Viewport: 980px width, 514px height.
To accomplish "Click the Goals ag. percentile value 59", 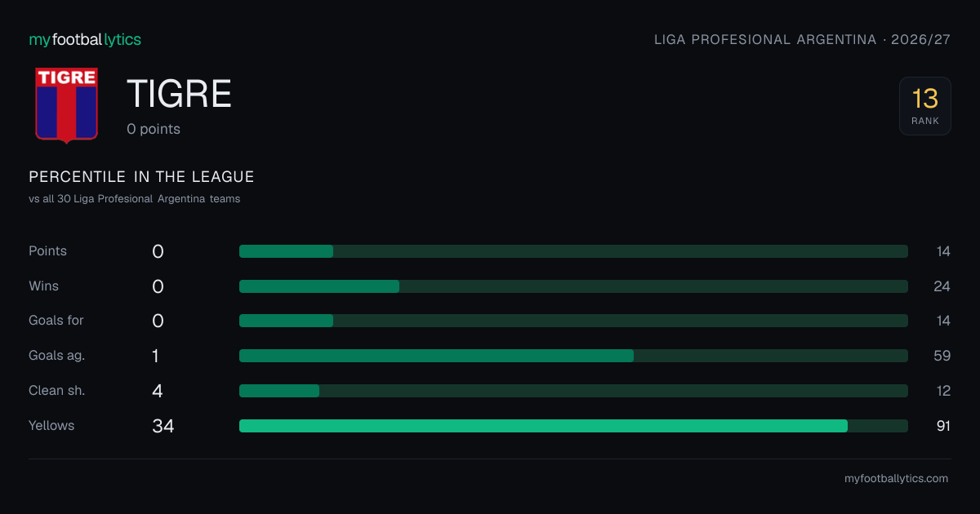I will (943, 356).
